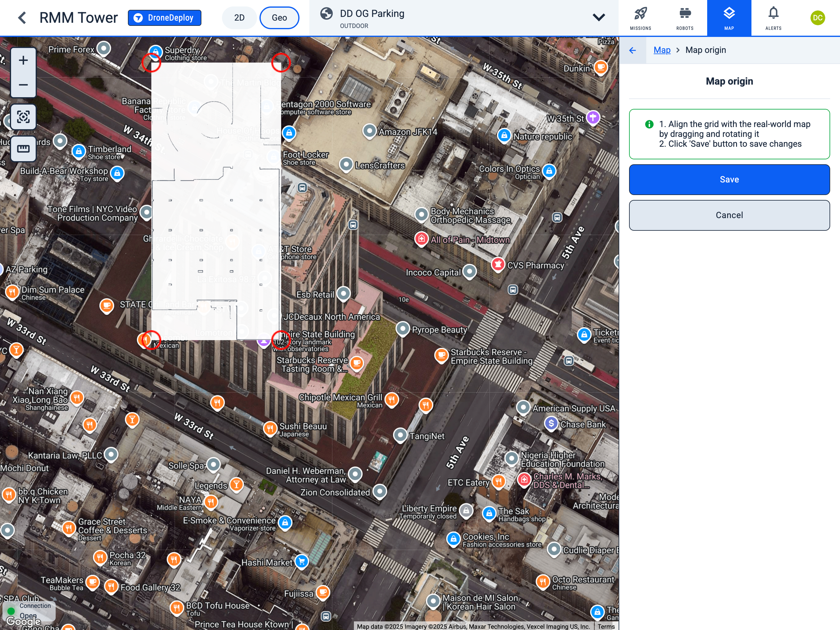
Task: Open the ALERTS tab
Action: (x=774, y=17)
